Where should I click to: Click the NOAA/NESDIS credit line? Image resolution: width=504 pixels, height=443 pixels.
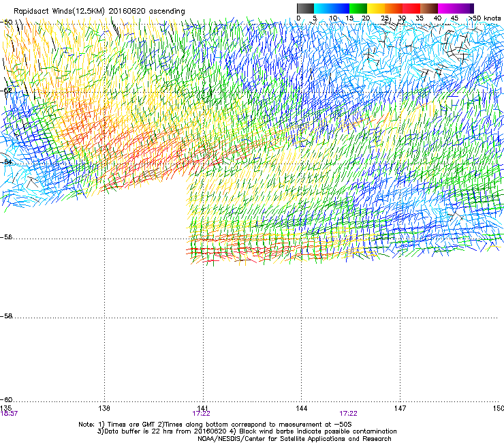(x=294, y=439)
